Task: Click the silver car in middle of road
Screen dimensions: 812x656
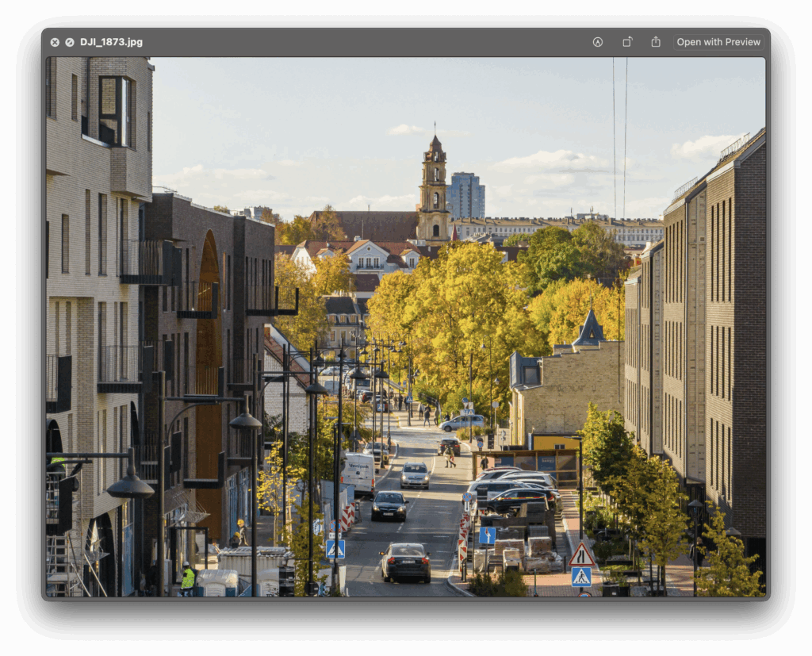Action: 415,474
